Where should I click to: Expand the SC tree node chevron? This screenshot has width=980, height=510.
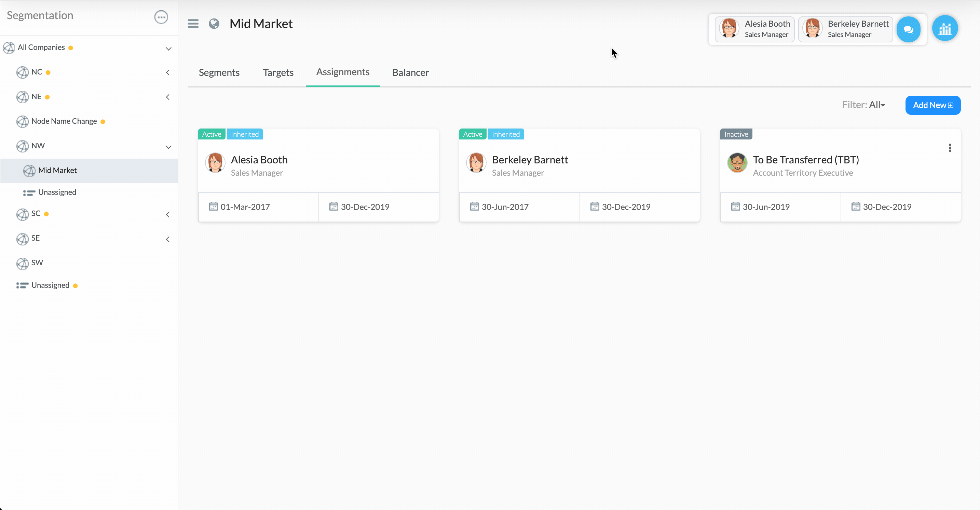[x=168, y=215]
